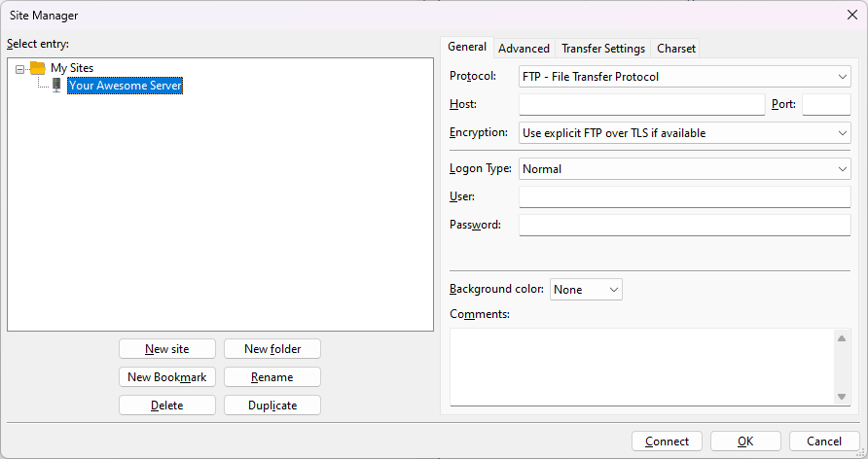
Task: Click the My Sites folder icon
Action: [38, 68]
